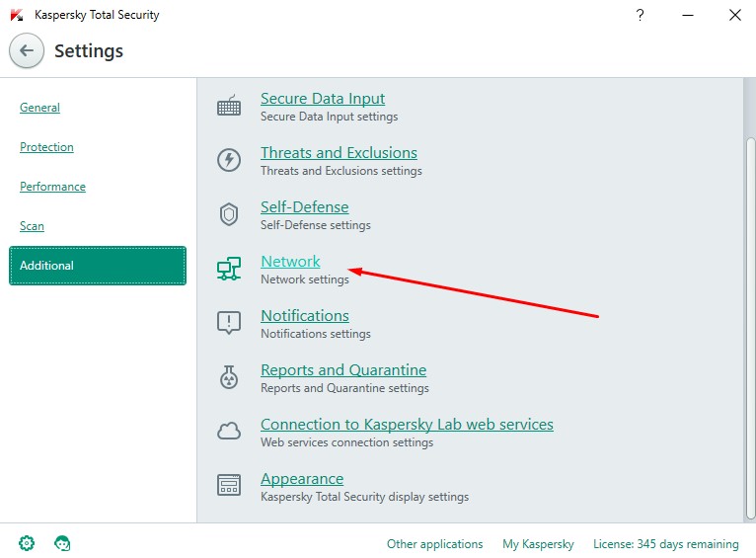Open the Secure Data Input link
Image resolution: width=756 pixels, height=558 pixels.
323,99
